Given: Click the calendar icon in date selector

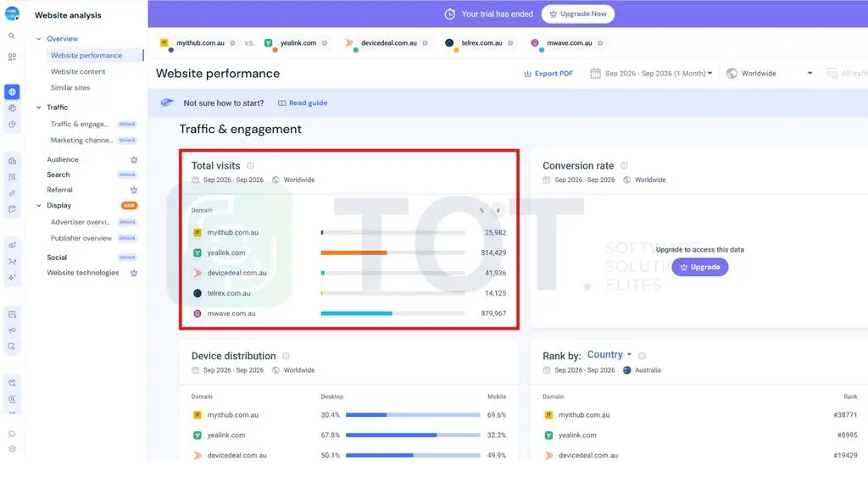Looking at the screenshot, I should click(595, 74).
